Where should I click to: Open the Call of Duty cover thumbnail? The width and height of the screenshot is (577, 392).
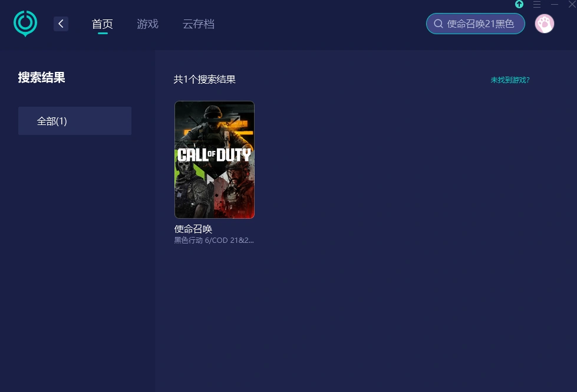click(x=215, y=160)
